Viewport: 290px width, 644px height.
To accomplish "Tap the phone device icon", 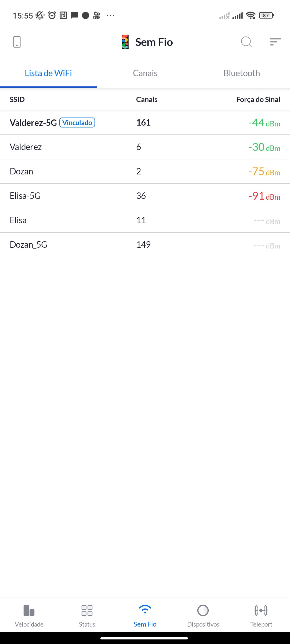I will coord(17,42).
